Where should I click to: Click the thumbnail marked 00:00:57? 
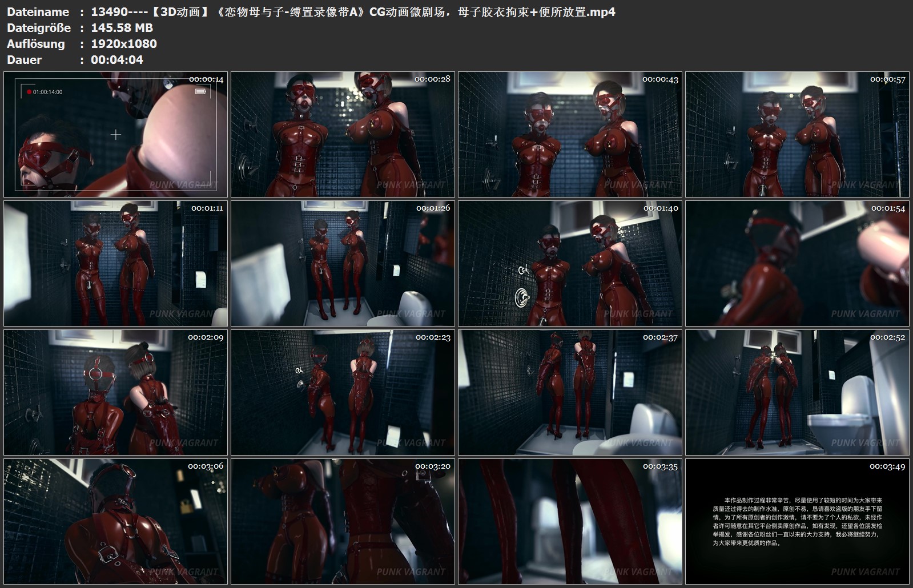[x=797, y=135]
